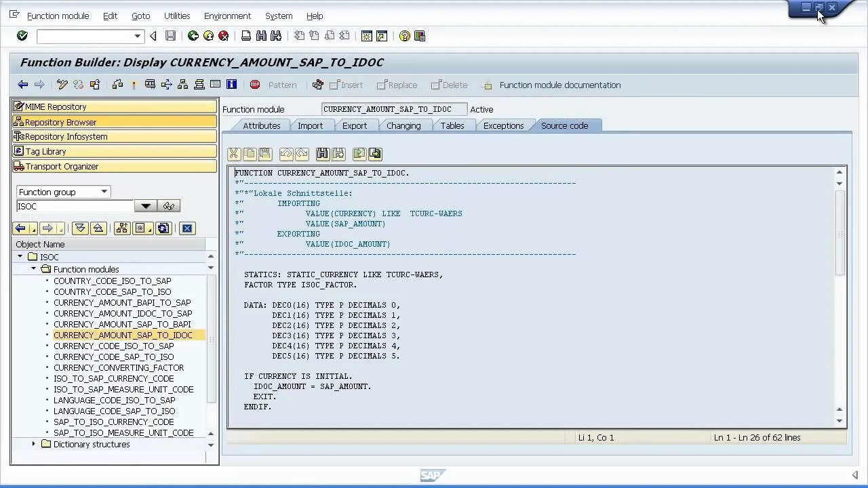Viewport: 868px width, 488px height.
Task: Click the yellow Help question mark icon
Action: (405, 36)
